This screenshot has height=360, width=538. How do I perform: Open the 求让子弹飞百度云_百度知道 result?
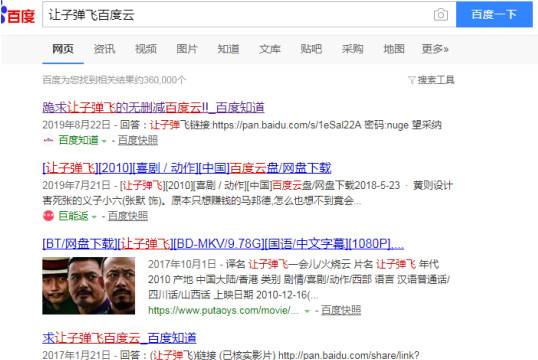(119, 338)
